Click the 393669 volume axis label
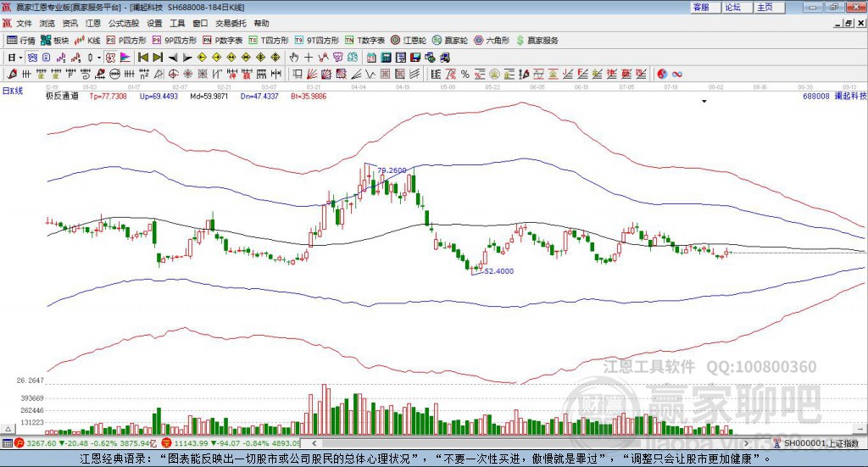Screen dimensions: 868x467 pyautogui.click(x=32, y=398)
